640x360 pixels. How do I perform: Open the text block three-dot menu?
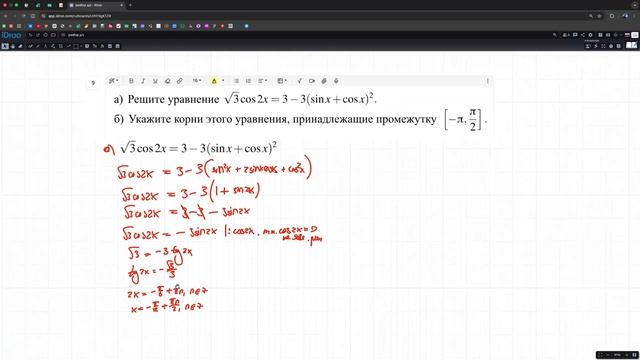pyautogui.click(x=488, y=81)
